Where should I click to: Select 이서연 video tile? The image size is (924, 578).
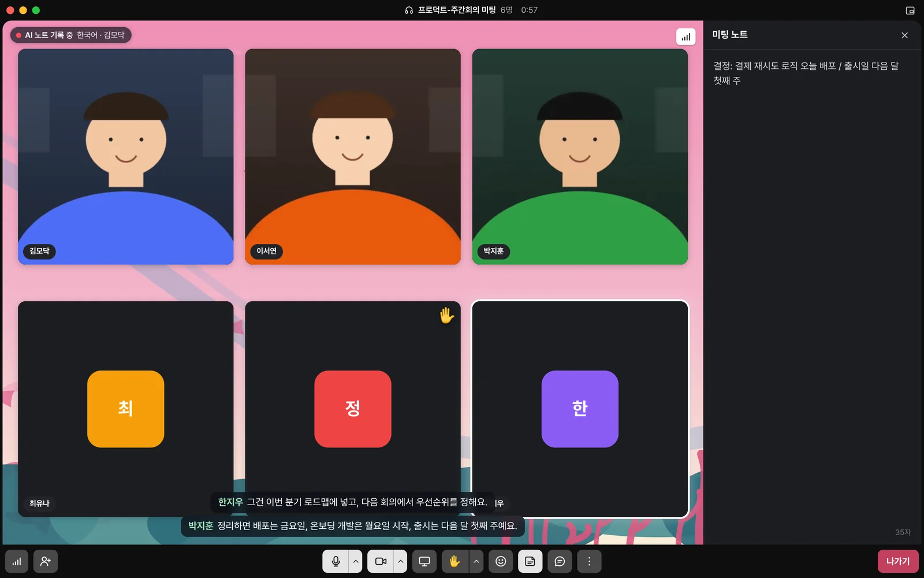(x=353, y=157)
